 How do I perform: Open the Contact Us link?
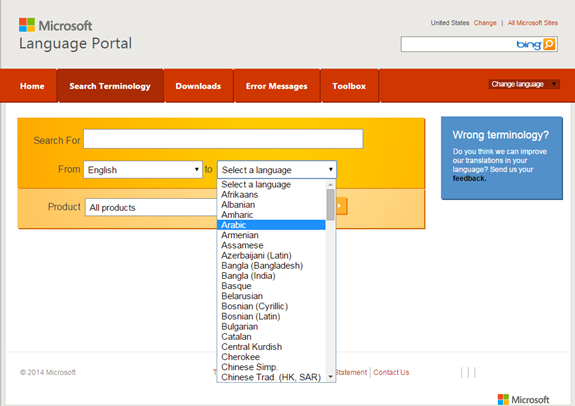click(391, 372)
